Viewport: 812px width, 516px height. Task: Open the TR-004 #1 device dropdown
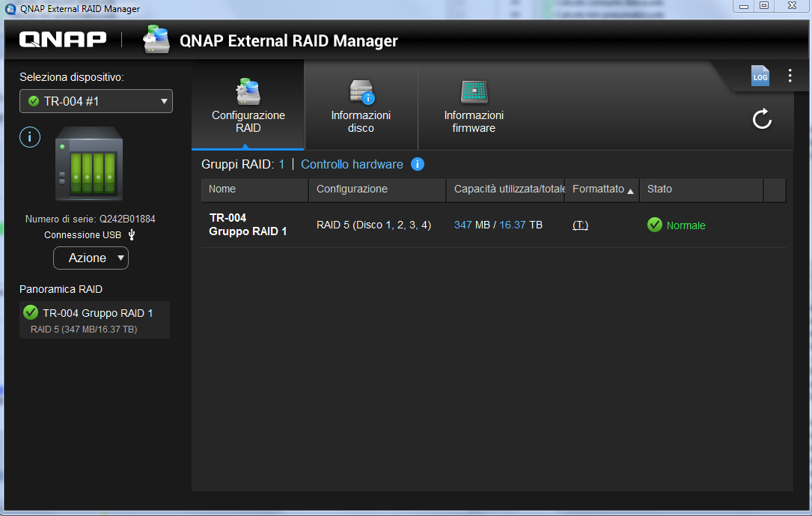pos(96,101)
